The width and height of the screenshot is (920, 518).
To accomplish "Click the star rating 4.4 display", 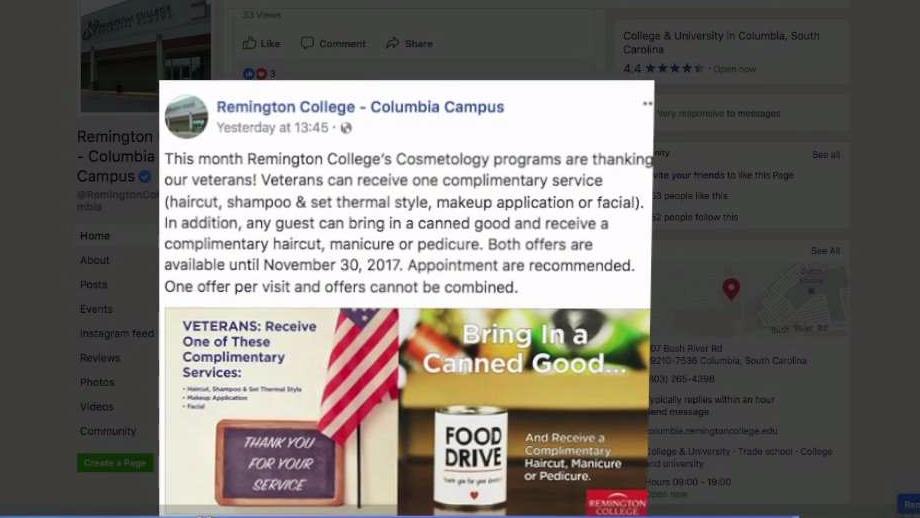I will (663, 69).
